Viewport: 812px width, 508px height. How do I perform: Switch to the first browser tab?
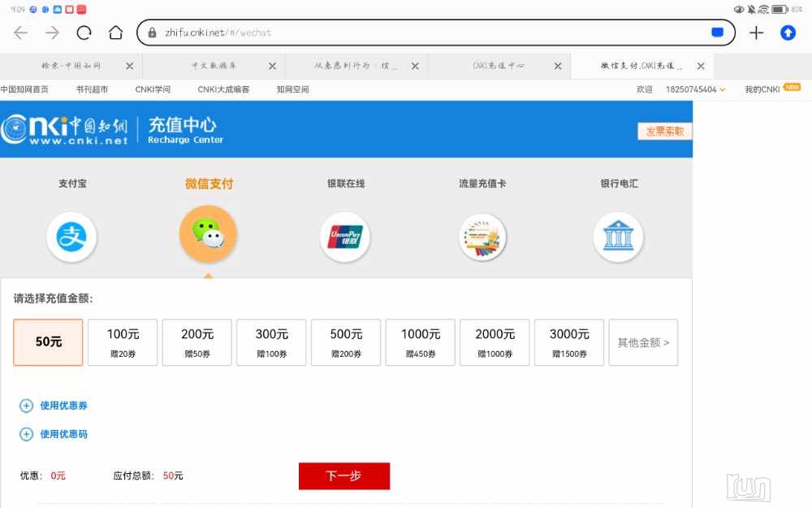click(71, 66)
